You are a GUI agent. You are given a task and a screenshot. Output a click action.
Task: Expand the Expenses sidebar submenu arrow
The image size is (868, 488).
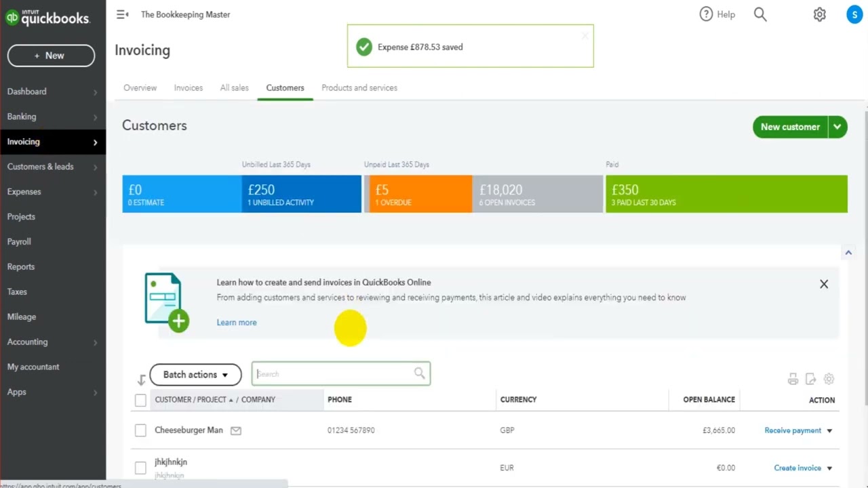pyautogui.click(x=95, y=192)
